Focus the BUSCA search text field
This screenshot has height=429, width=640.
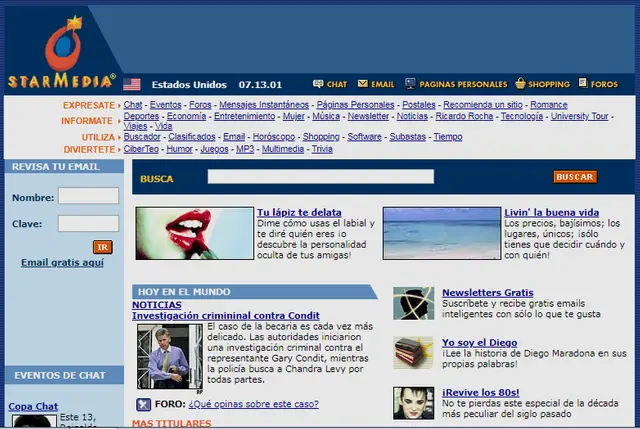click(x=321, y=177)
